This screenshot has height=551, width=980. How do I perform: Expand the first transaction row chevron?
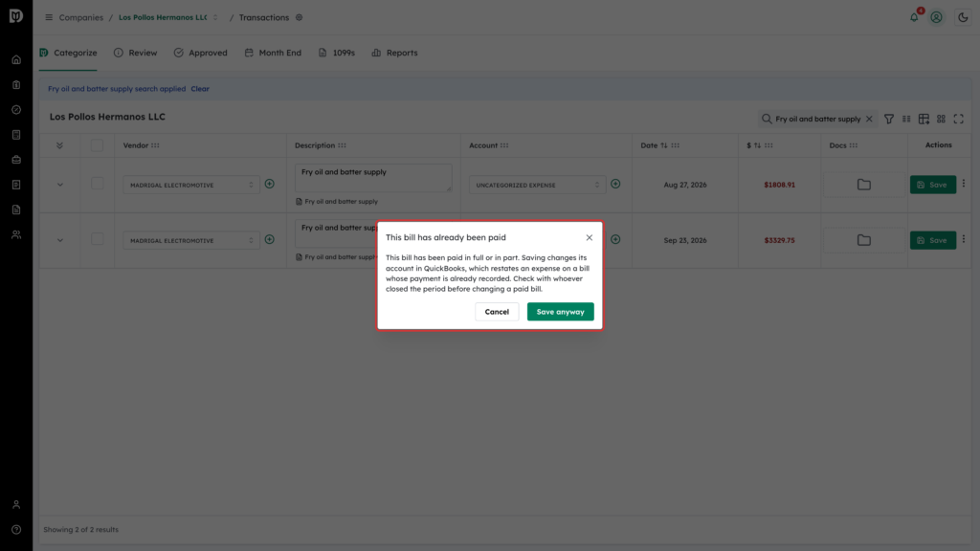(x=60, y=185)
